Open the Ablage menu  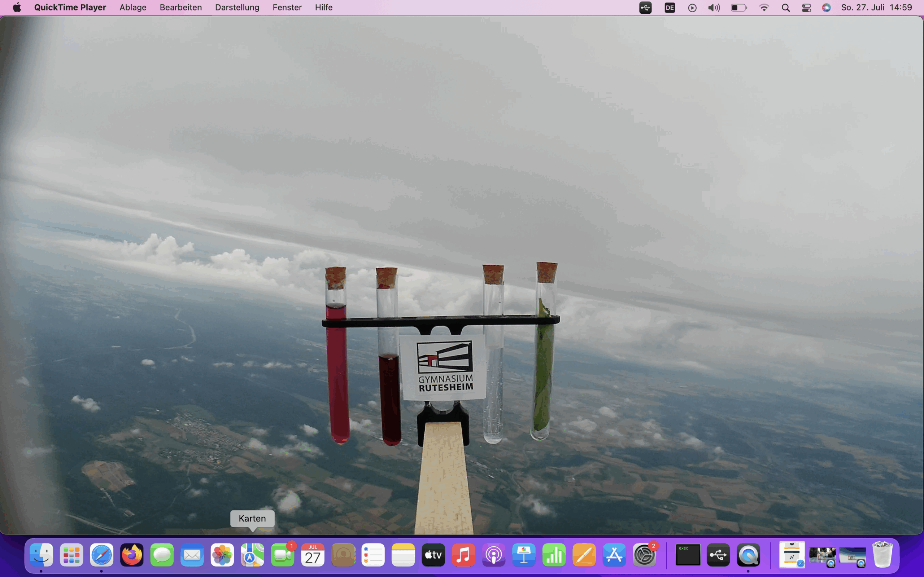[132, 7]
